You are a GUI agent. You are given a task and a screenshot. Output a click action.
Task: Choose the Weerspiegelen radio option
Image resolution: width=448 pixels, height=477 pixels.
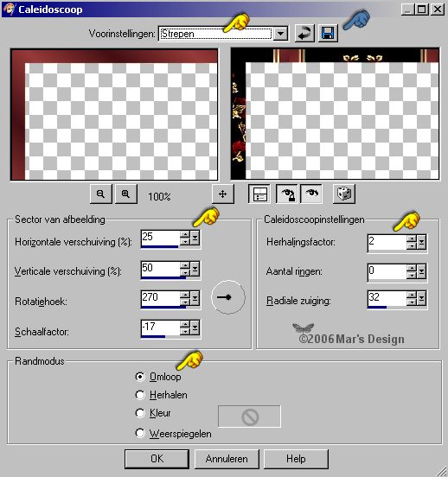tap(140, 433)
